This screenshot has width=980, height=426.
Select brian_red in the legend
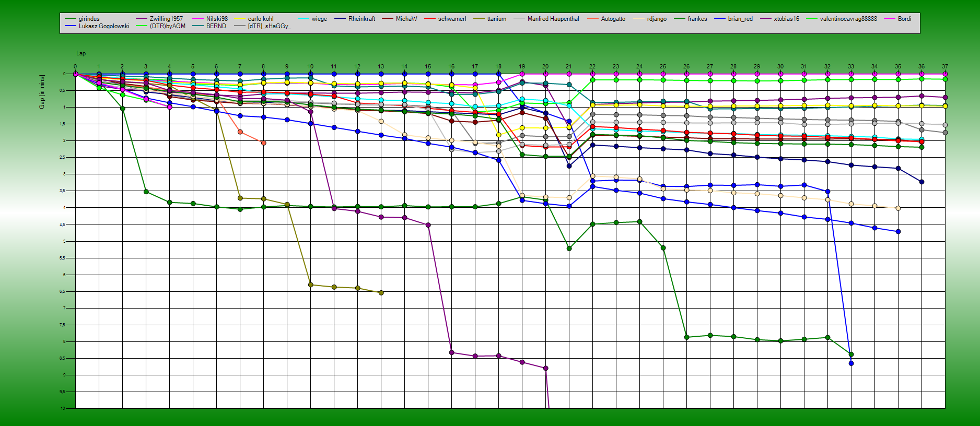740,19
